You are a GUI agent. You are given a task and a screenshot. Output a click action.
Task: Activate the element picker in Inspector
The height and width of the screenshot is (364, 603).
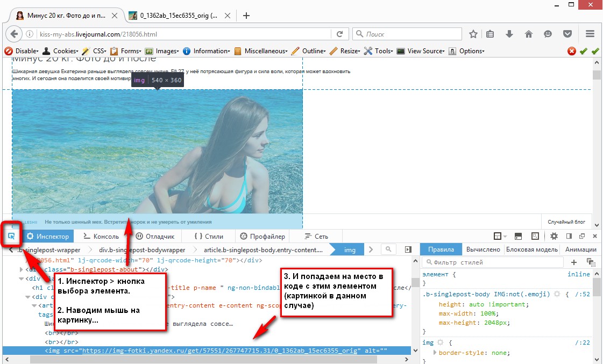click(x=11, y=236)
